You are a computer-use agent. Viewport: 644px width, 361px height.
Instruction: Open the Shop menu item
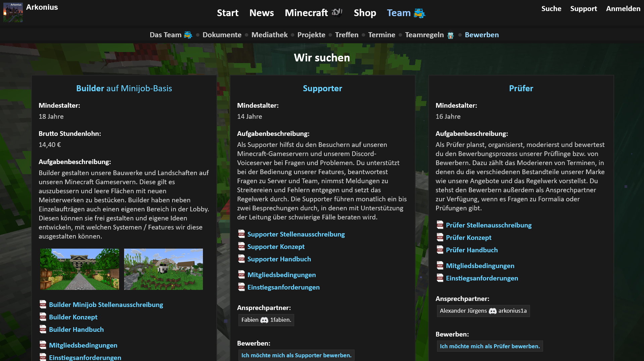365,13
